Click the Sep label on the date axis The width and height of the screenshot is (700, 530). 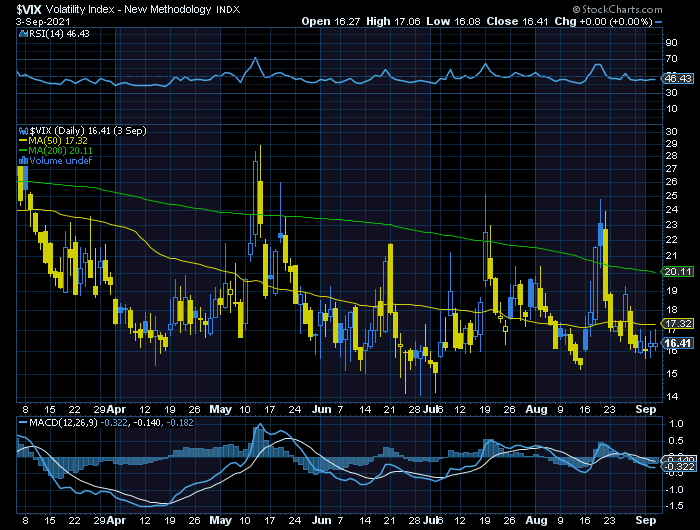pyautogui.click(x=645, y=410)
